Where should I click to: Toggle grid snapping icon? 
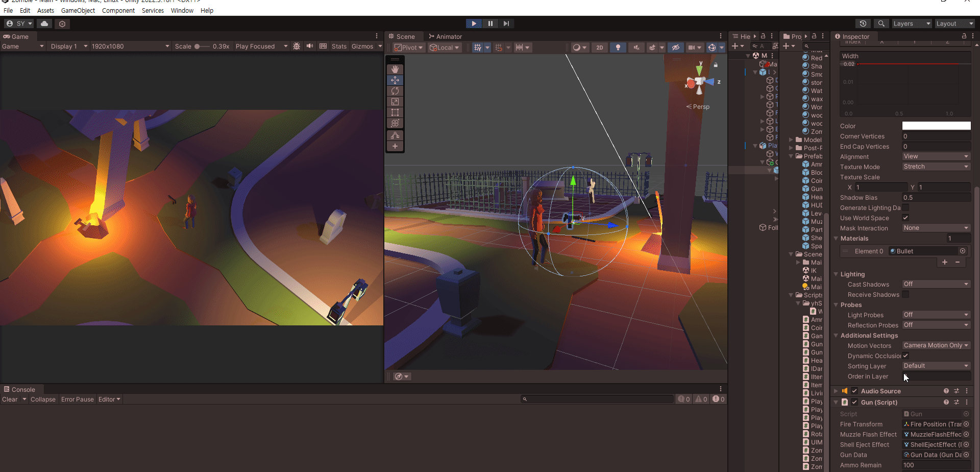coord(499,48)
